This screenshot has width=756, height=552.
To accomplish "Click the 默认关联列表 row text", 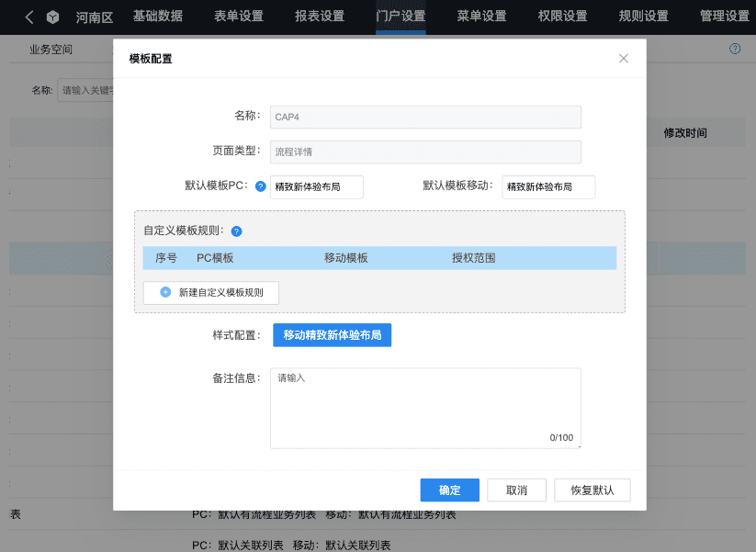I will coord(291,546).
